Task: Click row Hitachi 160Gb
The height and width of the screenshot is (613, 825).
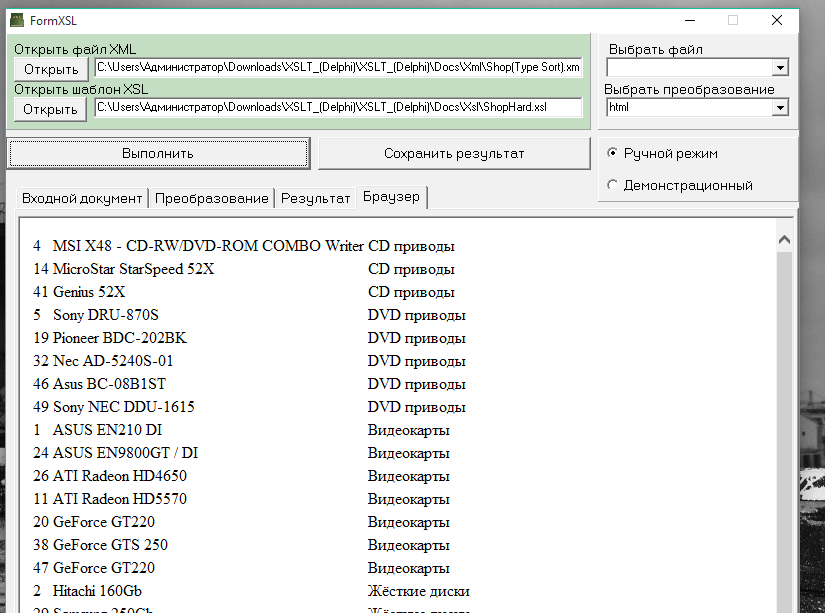Action: coord(251,591)
